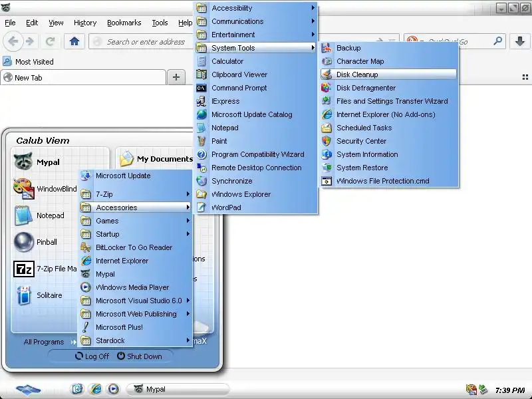
Task: Click BitLocker To Go Reader icon
Action: [86, 247]
